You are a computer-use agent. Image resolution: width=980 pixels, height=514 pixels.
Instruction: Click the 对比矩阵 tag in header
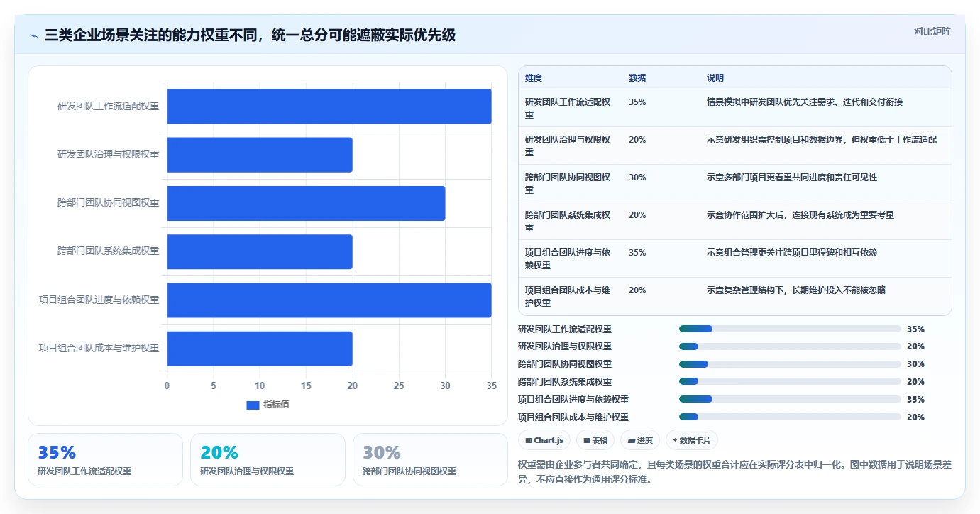pyautogui.click(x=932, y=31)
